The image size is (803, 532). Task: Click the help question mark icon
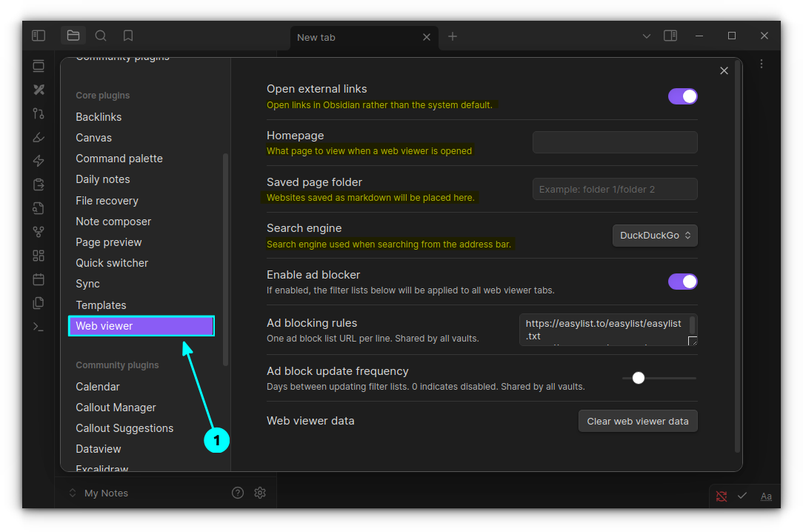click(238, 493)
